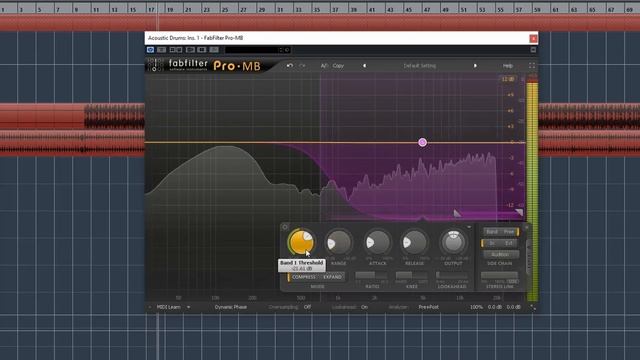Click the Release knob

(414, 242)
